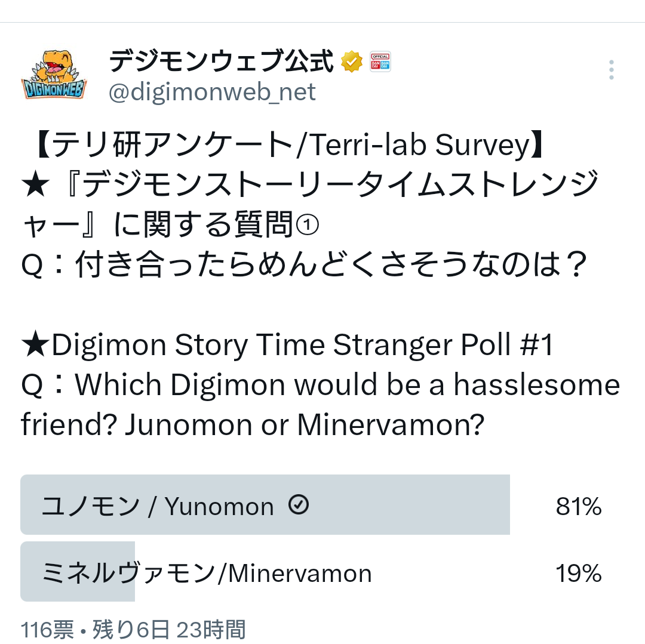Open the Digimon Web profile avatar
Viewport: 645px width, 644px height.
[x=54, y=75]
